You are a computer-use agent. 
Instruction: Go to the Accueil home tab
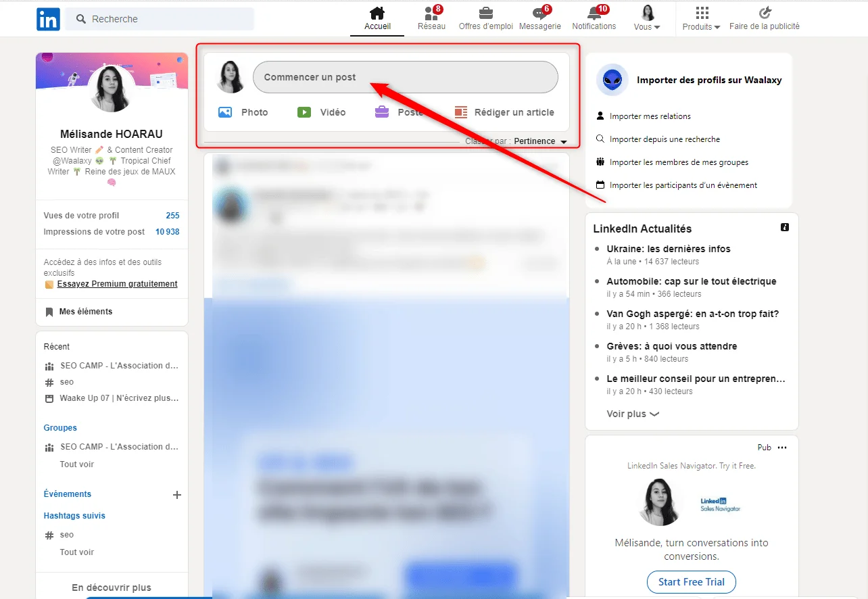tap(377, 19)
